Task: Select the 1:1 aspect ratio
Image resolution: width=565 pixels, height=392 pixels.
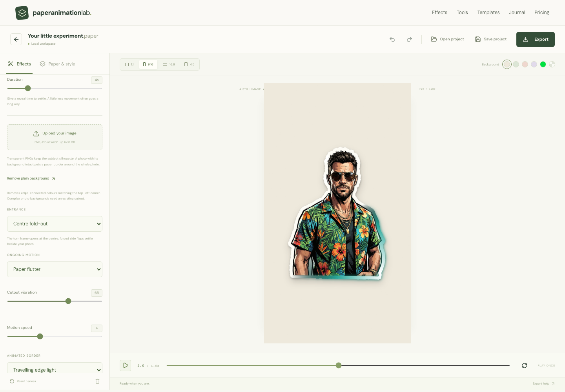Action: (x=129, y=64)
